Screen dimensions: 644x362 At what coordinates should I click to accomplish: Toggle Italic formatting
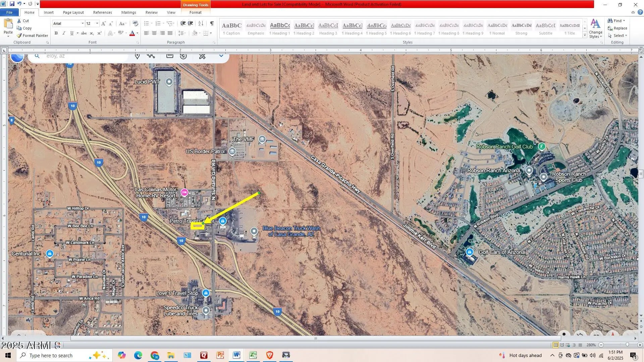click(64, 33)
